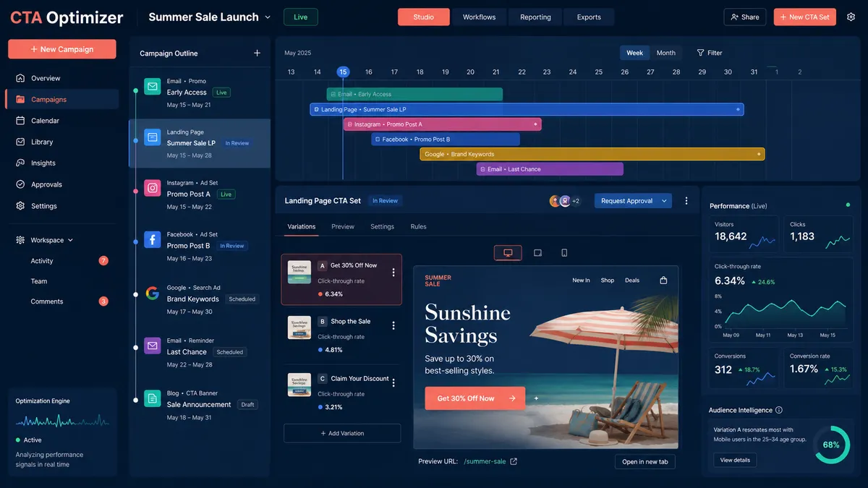Open more options for variation A

click(393, 273)
